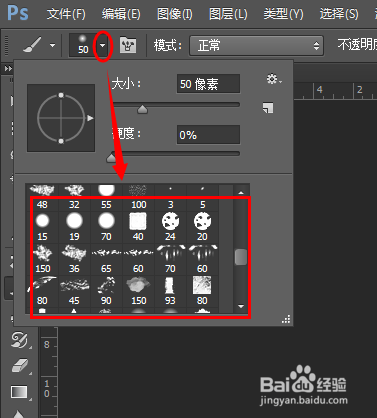Select the 32 size texture brush
This screenshot has height=418, width=377.
coord(74,196)
